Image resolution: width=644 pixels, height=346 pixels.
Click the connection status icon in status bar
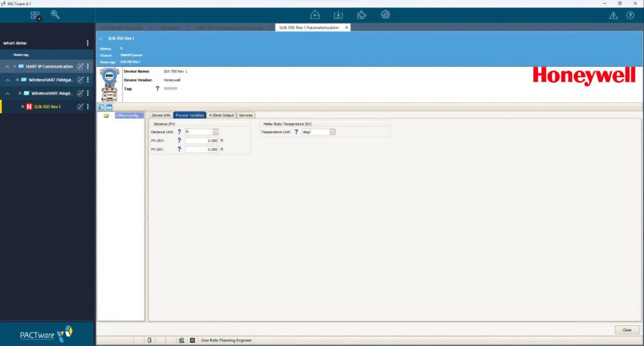click(182, 340)
